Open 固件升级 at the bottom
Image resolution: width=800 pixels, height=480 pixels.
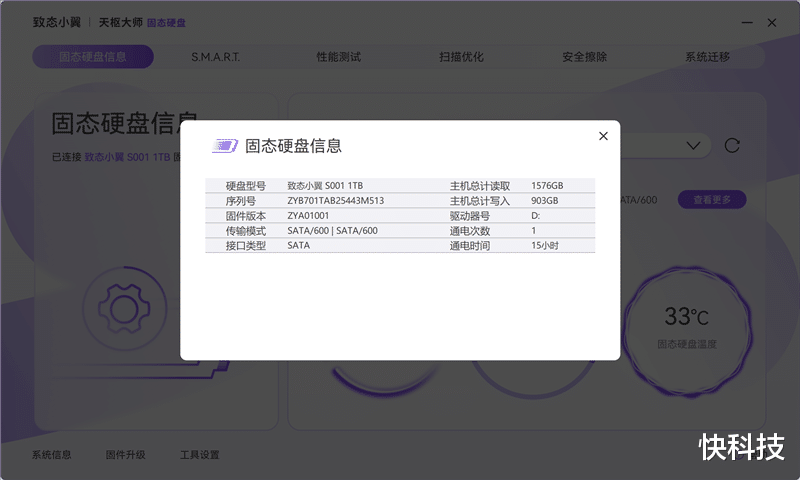point(126,454)
